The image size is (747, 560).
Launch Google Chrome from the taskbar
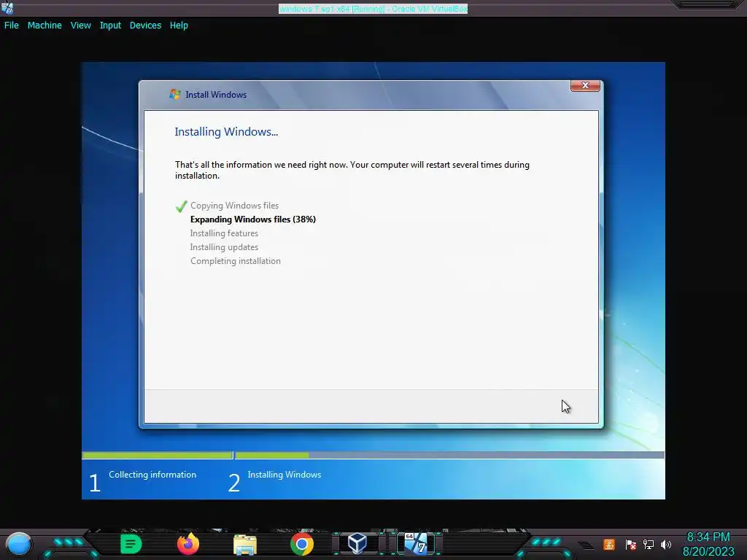[x=302, y=544]
